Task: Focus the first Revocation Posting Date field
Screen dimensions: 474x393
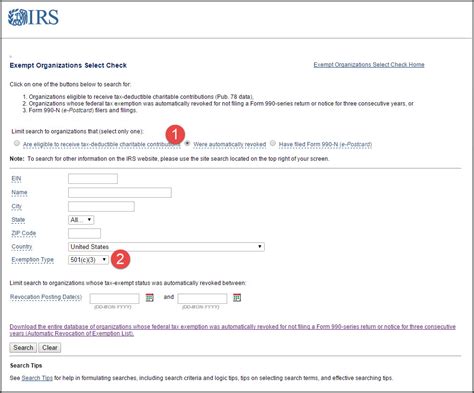Action: tap(114, 298)
